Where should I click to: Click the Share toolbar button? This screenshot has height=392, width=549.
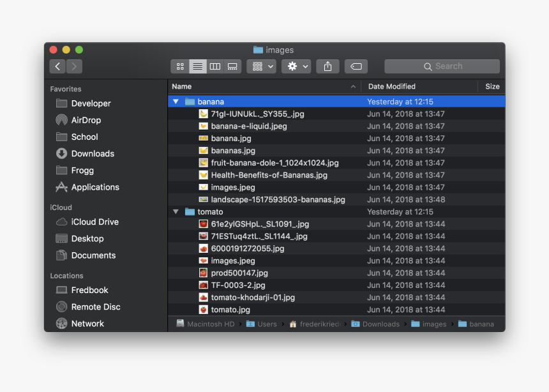click(x=327, y=66)
